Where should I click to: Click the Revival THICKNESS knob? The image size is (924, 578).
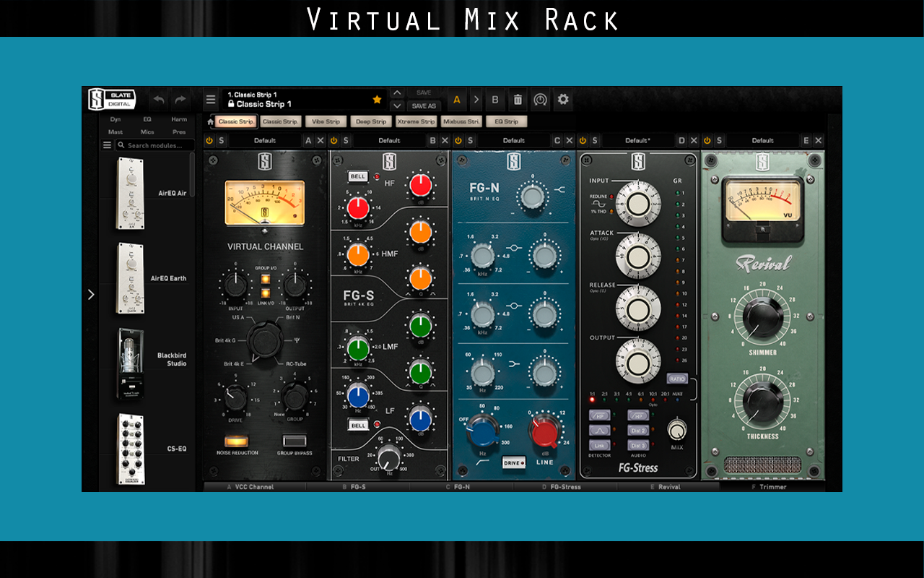point(762,401)
